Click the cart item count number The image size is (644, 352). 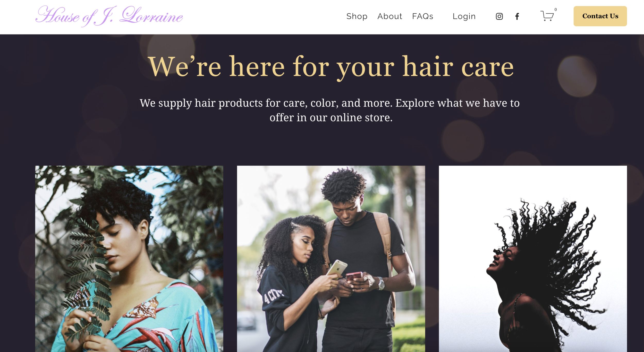[x=556, y=10]
